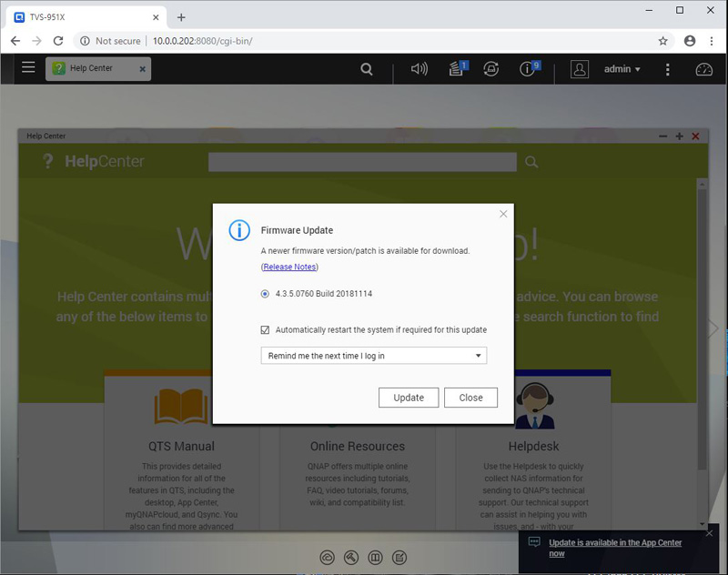Maximize the Help Center window
This screenshot has height=575, width=728.
pyautogui.click(x=679, y=136)
